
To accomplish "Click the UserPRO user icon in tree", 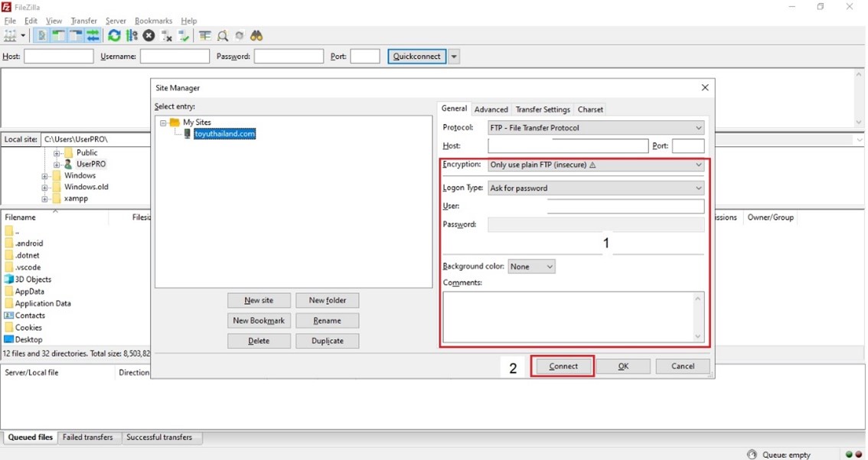I will [x=68, y=165].
